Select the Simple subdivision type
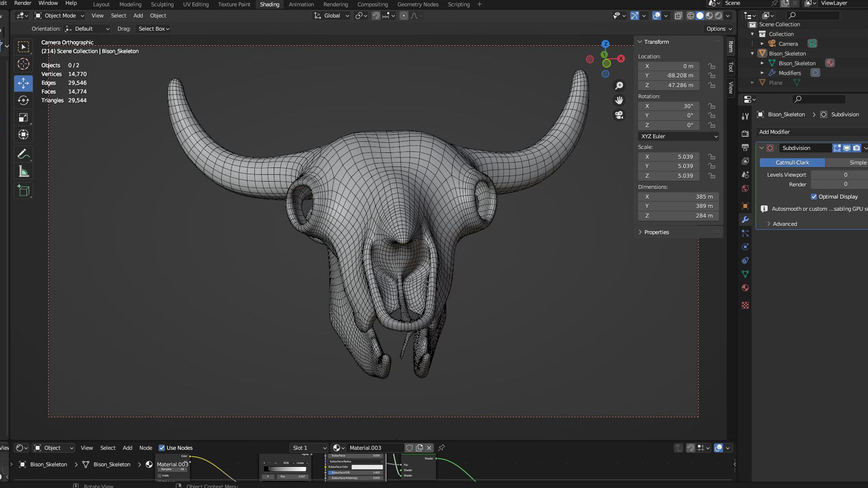The width and height of the screenshot is (868, 488). tap(847, 163)
